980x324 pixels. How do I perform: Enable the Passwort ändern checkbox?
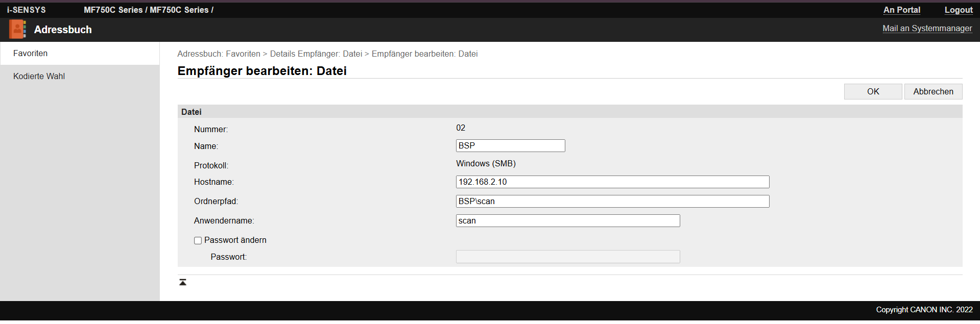tap(198, 240)
